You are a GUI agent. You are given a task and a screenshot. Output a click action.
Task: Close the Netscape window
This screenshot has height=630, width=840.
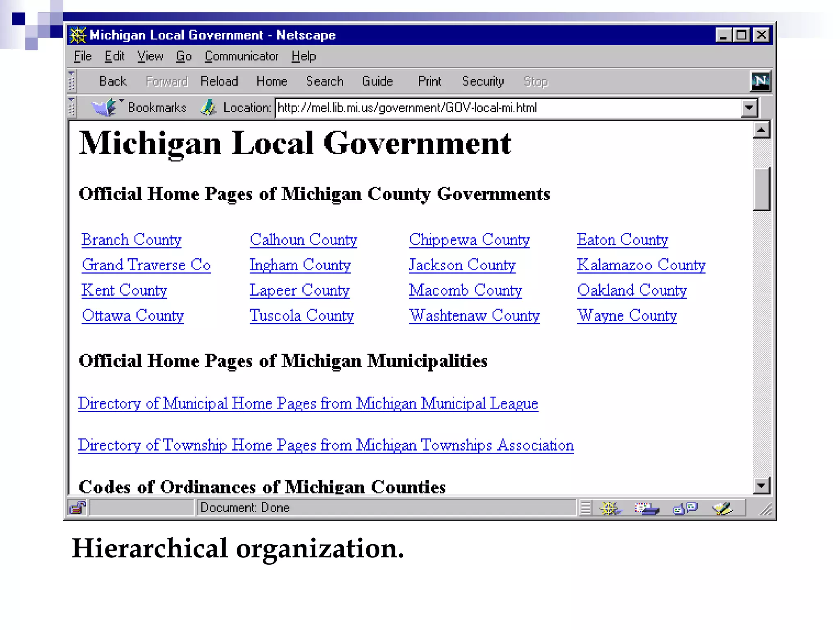[762, 35]
